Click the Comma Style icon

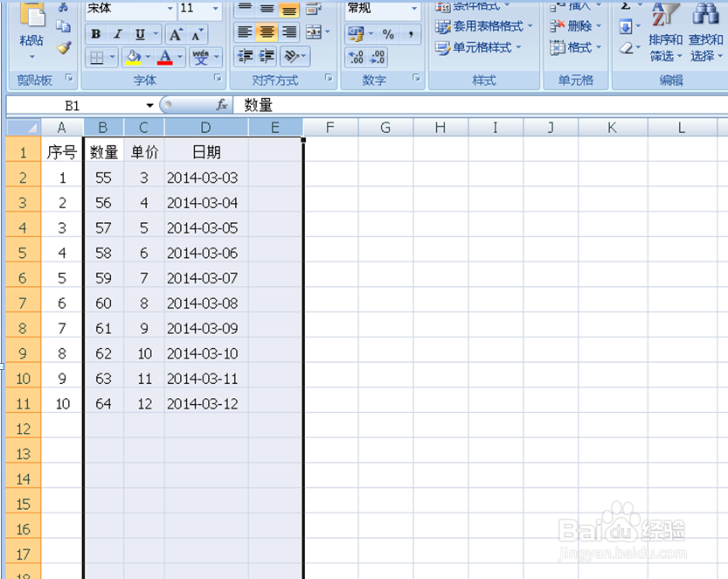point(411,34)
